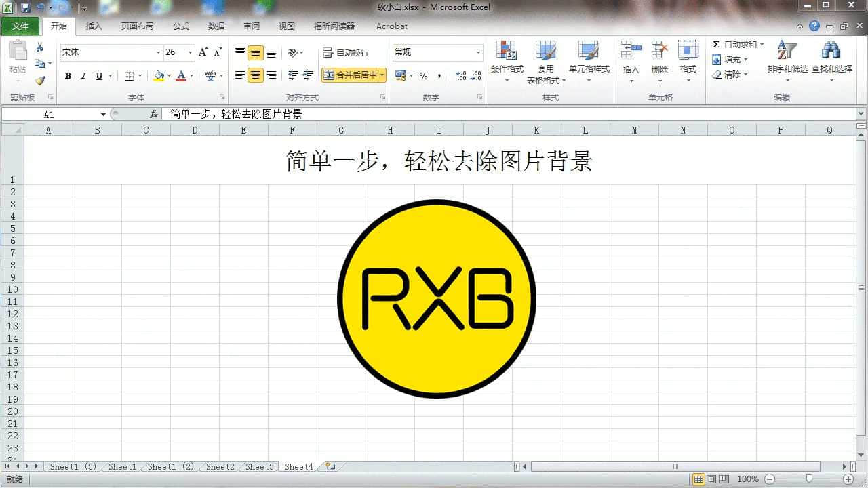868x488 pixels.
Task: Apply percent style with the % icon
Action: [423, 76]
